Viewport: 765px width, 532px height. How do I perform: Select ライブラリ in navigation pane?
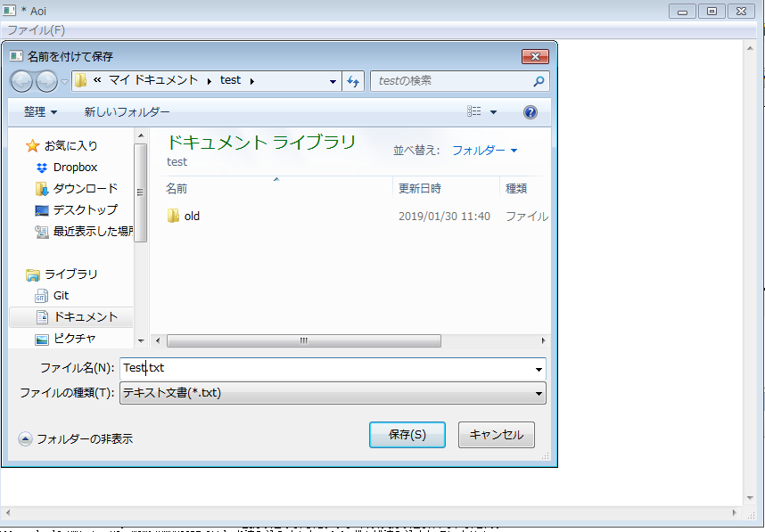tap(71, 274)
